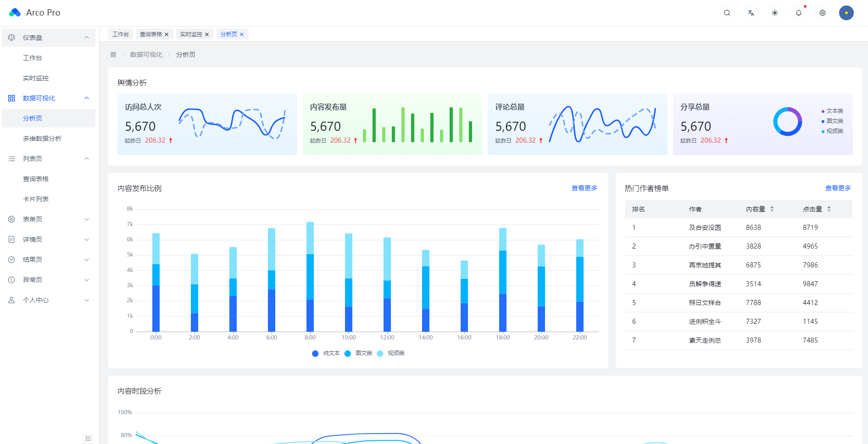
Task: Open the language switch icon
Action: (x=751, y=13)
